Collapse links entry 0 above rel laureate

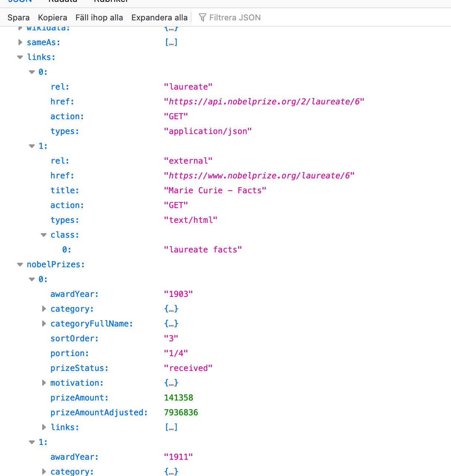tap(32, 72)
